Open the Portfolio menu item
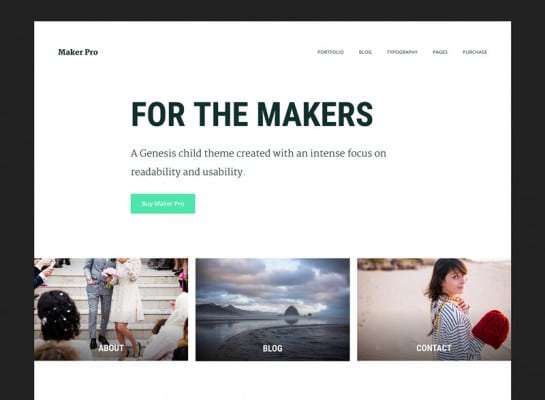The height and width of the screenshot is (400, 545). pyautogui.click(x=331, y=52)
